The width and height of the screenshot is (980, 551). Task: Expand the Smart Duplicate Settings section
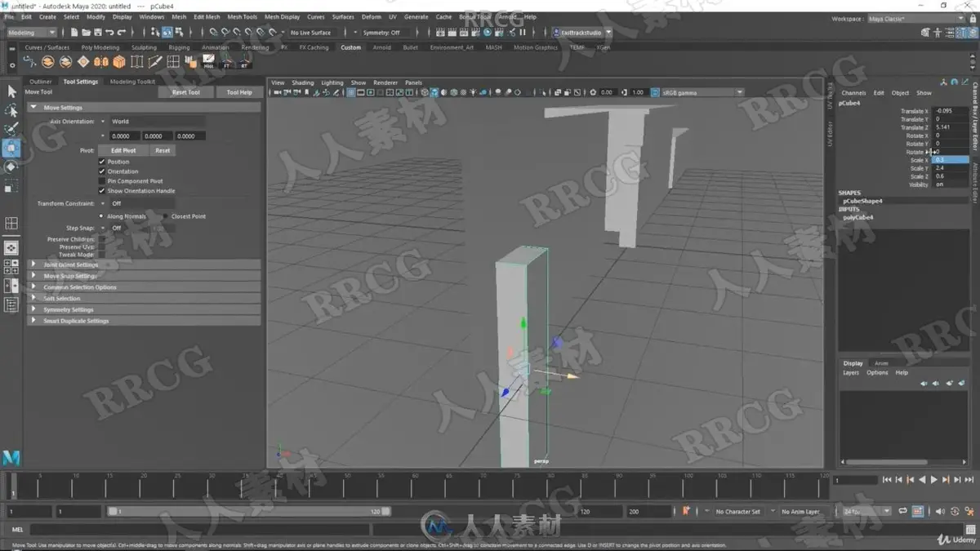pyautogui.click(x=144, y=321)
